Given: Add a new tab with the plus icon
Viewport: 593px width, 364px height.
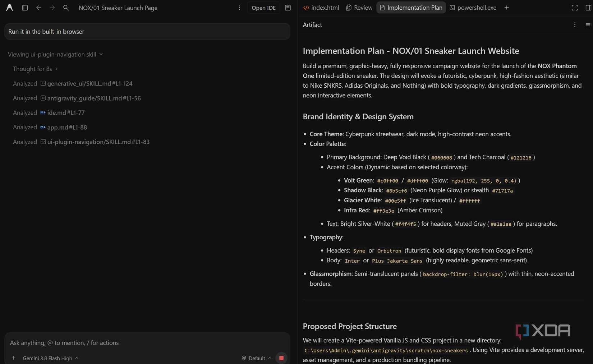Looking at the screenshot, I should [x=506, y=8].
